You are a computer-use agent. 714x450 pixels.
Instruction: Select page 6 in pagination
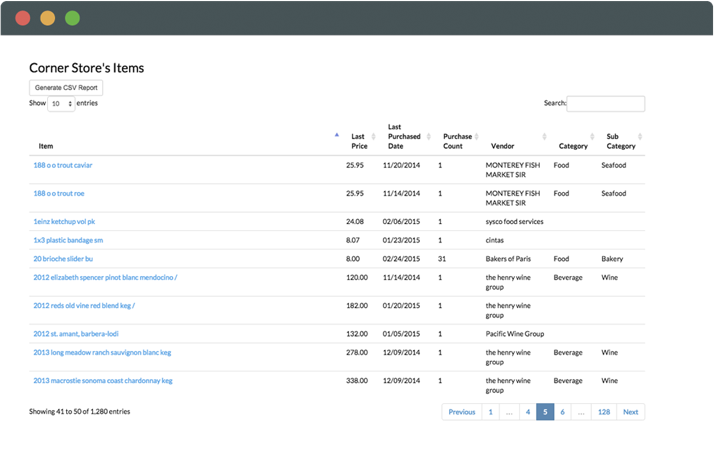pos(562,412)
